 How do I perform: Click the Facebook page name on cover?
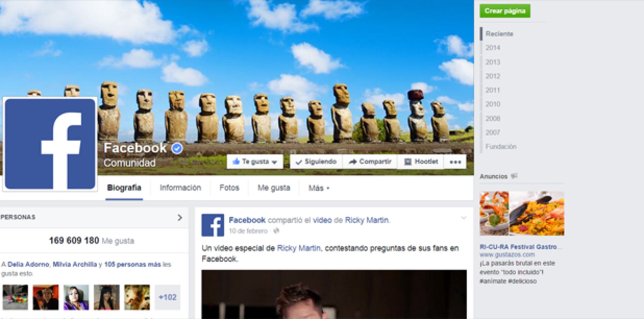135,148
